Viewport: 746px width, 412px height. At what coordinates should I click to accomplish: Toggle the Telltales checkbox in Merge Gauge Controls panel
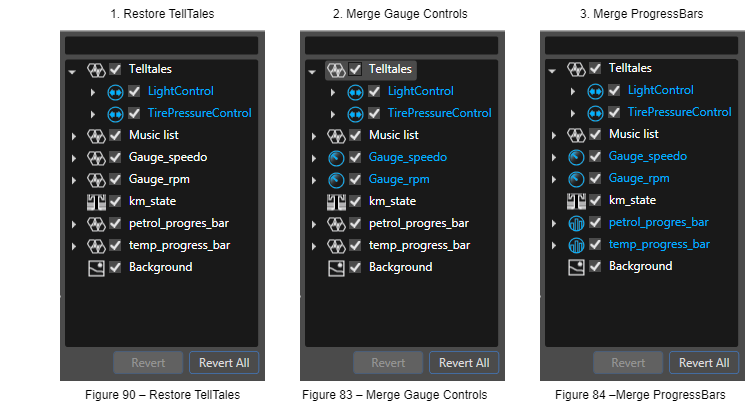point(355,69)
